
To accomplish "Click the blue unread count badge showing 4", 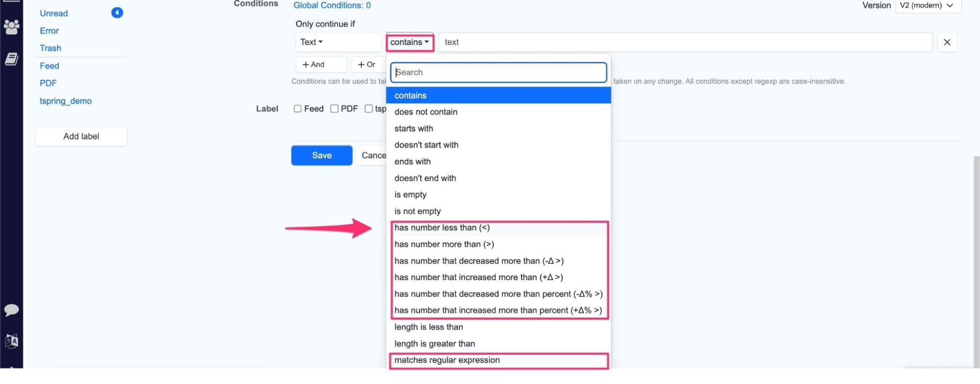I will 117,13.
